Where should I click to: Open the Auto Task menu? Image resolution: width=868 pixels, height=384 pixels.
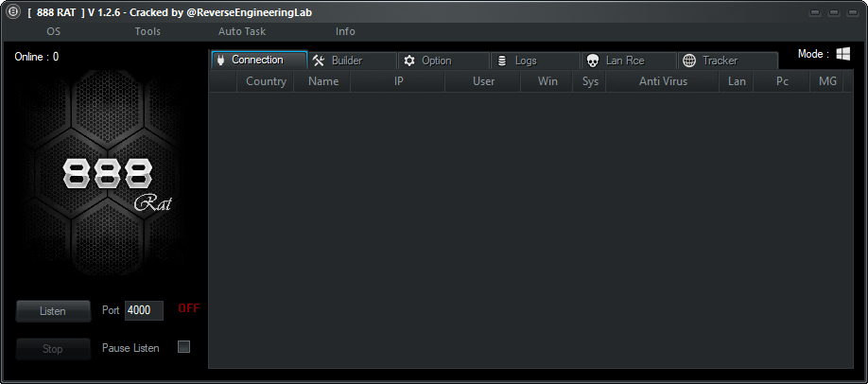(242, 31)
